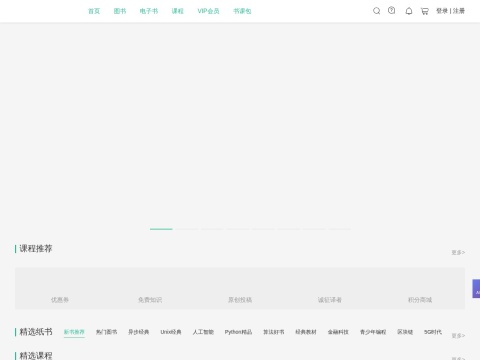Open the 积分商城 shortcut
Screen dimensions: 480x360
420,300
